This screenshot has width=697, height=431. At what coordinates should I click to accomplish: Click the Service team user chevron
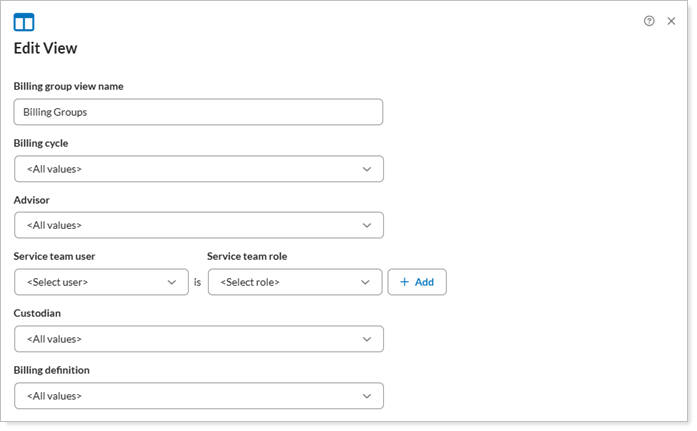pos(172,282)
